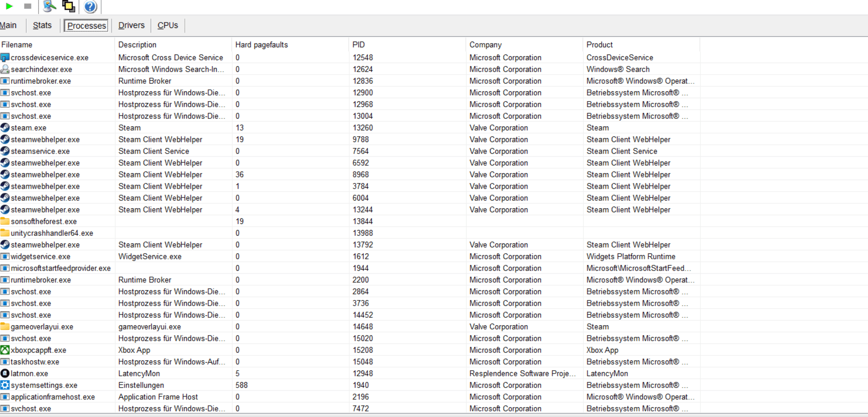Click Steam icon of steamwebhelper.exe PID 13792

(x=5, y=245)
